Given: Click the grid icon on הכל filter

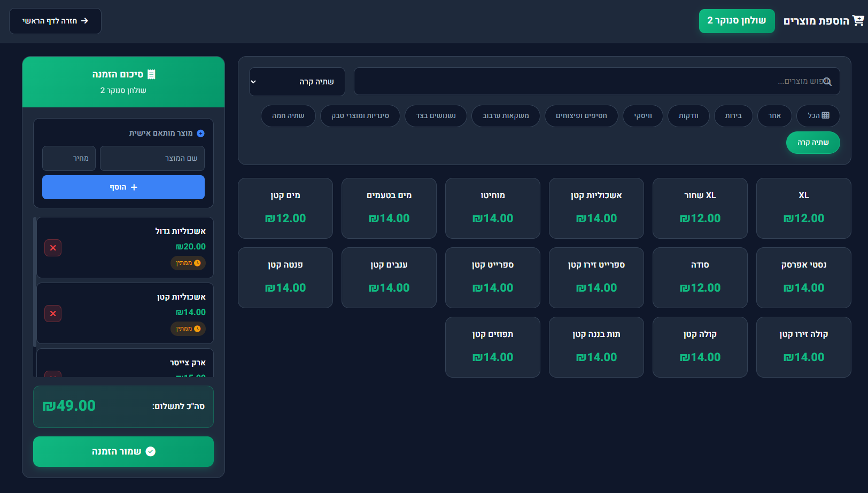Looking at the screenshot, I should tap(826, 115).
